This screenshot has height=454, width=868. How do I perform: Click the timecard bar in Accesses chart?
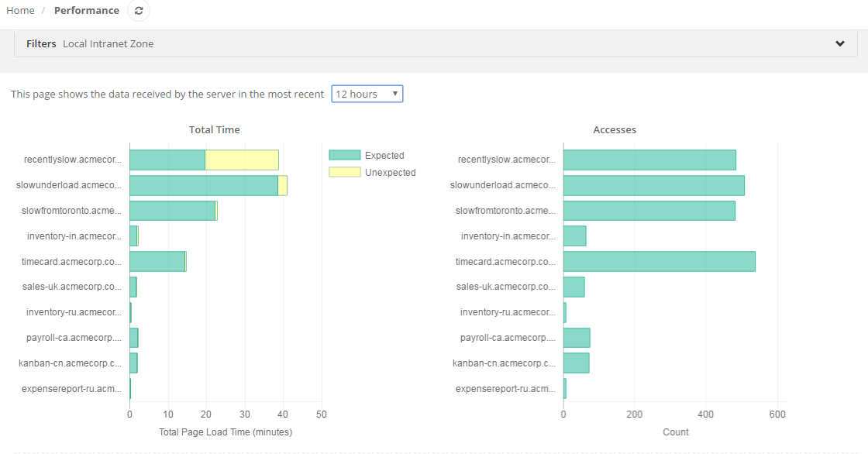(659, 261)
